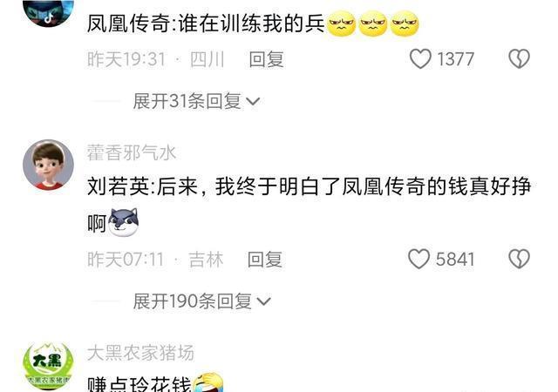Click chevron next to 展开190条回复
The image size is (558, 392).
pos(263,302)
